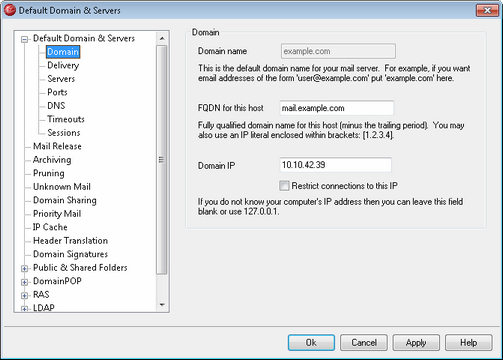Select Mail Release in the tree
The image size is (503, 360).
point(57,146)
